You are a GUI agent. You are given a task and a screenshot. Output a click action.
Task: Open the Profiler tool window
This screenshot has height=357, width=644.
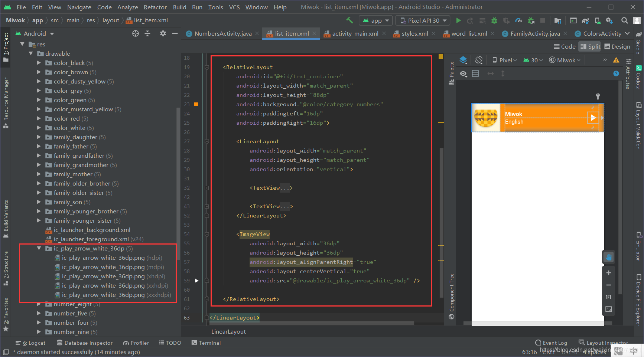136,343
